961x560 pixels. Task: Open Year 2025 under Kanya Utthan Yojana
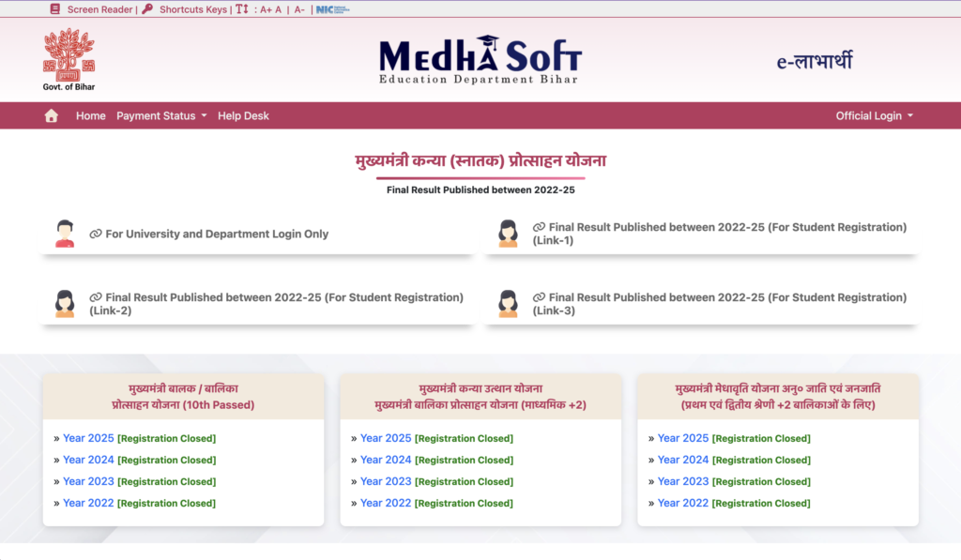386,438
